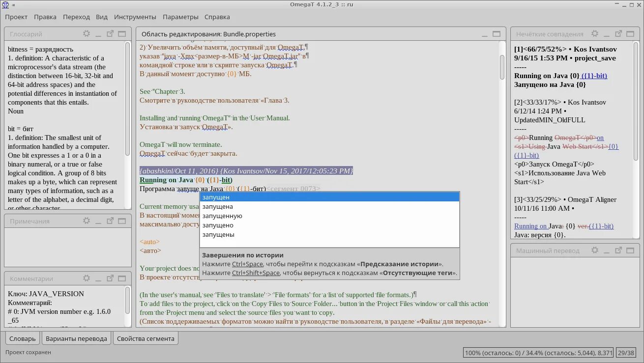Open the Переход menu
This screenshot has height=363, width=644.
76,17
